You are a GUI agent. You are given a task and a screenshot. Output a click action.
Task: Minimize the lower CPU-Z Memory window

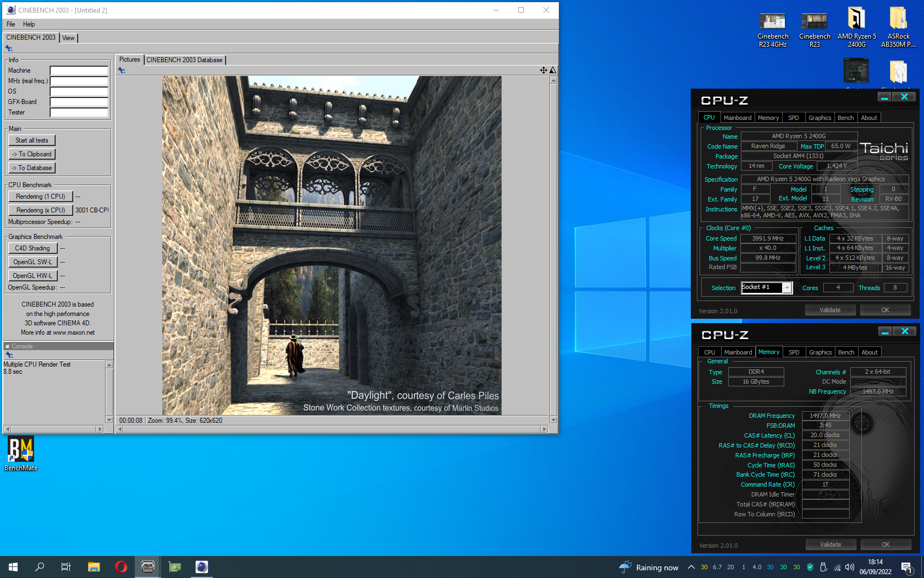(x=885, y=331)
